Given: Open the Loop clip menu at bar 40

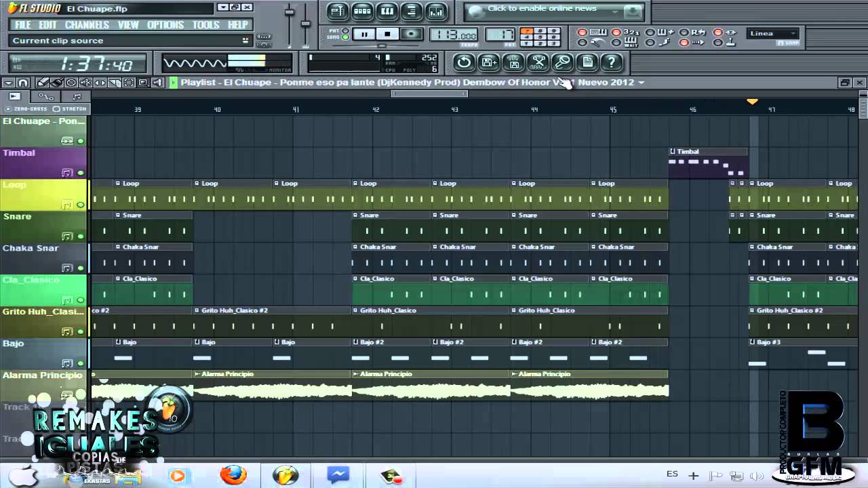Looking at the screenshot, I should click(197, 183).
